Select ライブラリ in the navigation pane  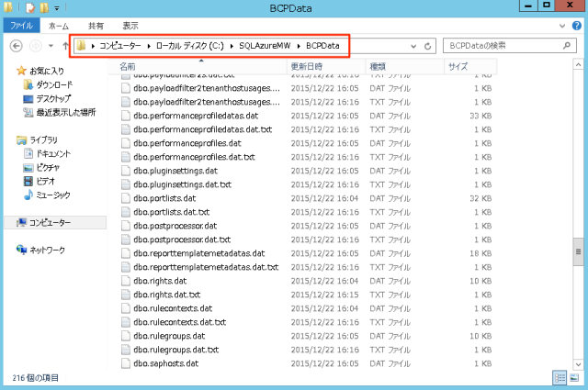coord(43,140)
